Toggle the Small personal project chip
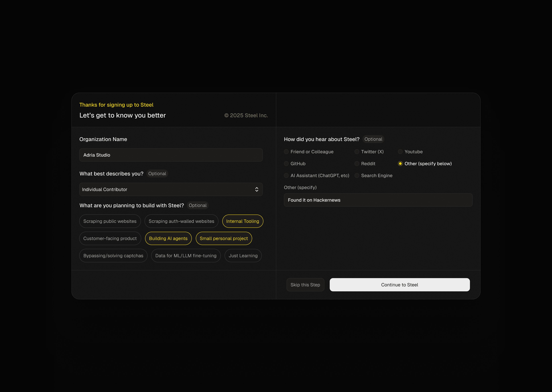Image resolution: width=552 pixels, height=392 pixels. [224, 239]
